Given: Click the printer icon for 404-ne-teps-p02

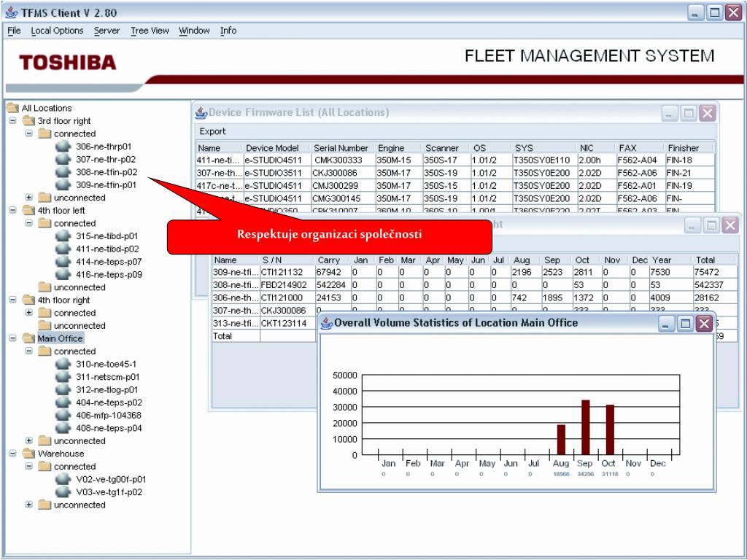Looking at the screenshot, I should tap(63, 402).
